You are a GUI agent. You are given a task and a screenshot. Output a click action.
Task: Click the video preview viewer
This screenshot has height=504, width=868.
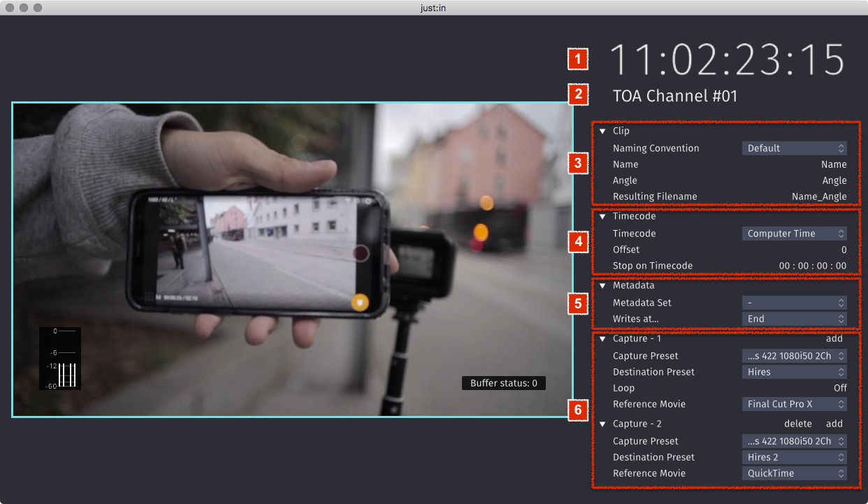pos(292,260)
